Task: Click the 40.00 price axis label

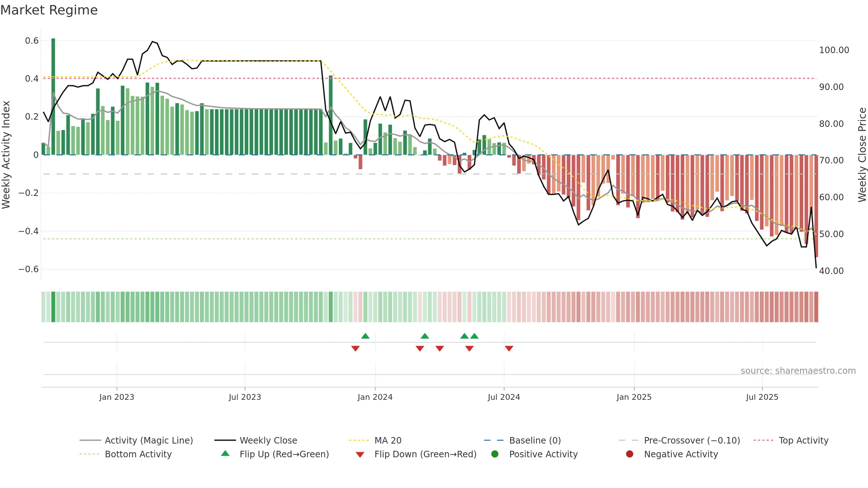Action: (x=831, y=271)
